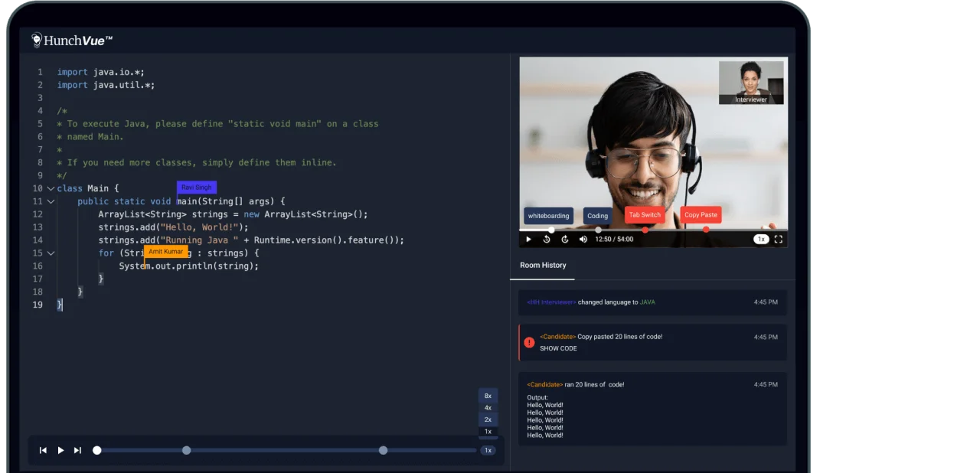Enter fullscreen mode on the video
This screenshot has height=473, width=980.
coord(779,240)
